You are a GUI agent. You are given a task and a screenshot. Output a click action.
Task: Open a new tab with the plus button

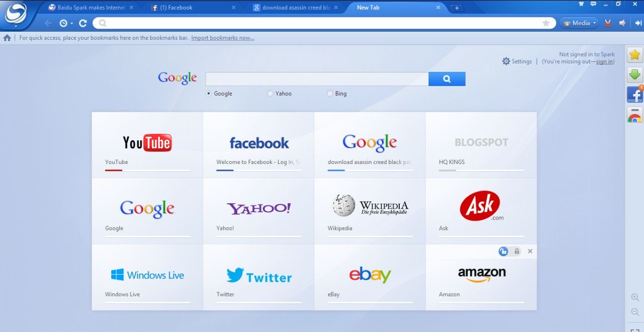tap(457, 8)
